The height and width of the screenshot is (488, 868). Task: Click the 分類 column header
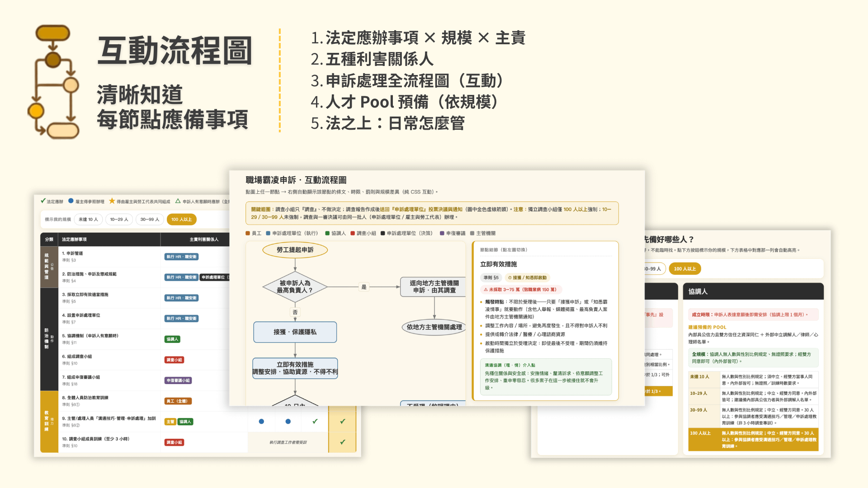point(49,239)
